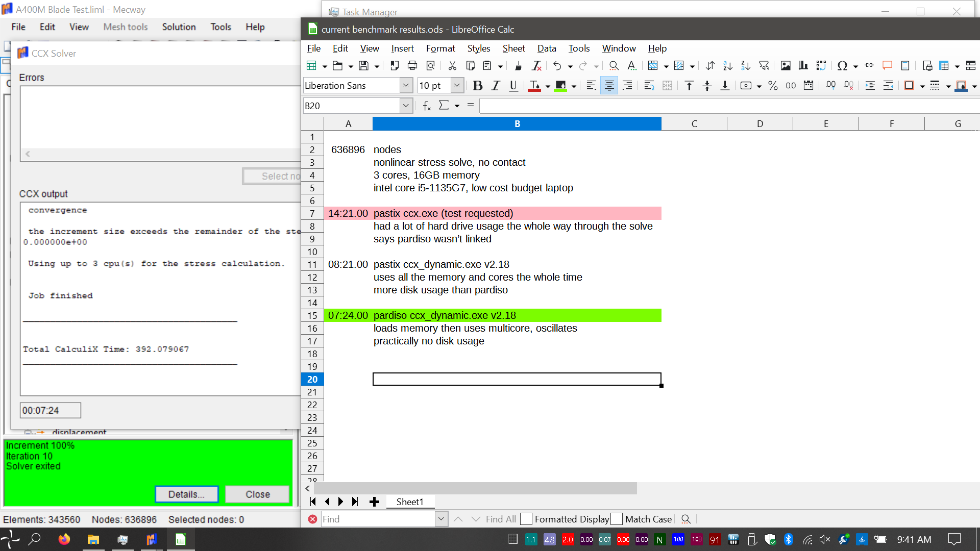The height and width of the screenshot is (551, 980).
Task: Click the Find text input field
Action: 378,519
